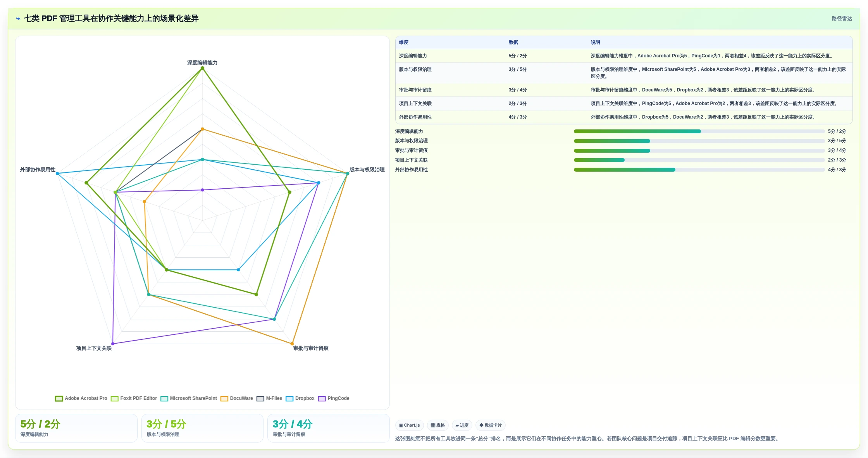Click the 项目上下文关联 radar axis label
This screenshot has width=868, height=458.
pyautogui.click(x=94, y=348)
